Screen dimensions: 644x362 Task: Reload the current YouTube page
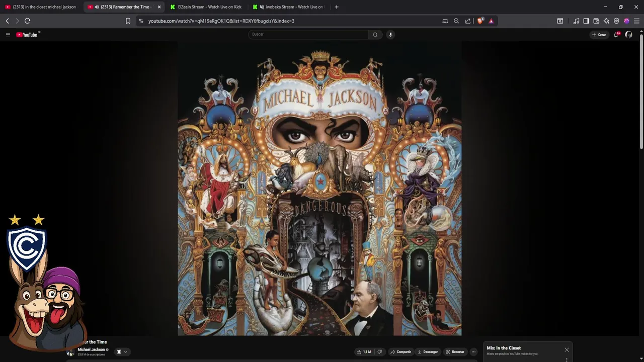coord(28,21)
